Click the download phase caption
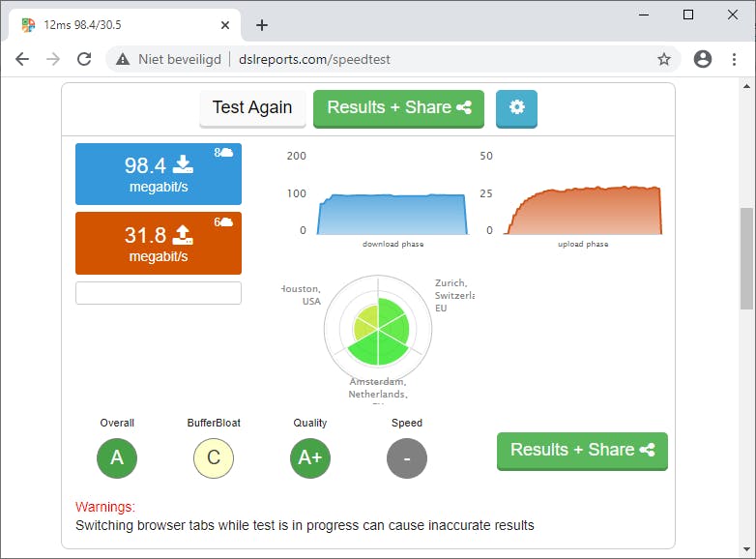This screenshot has width=756, height=559. tap(393, 244)
